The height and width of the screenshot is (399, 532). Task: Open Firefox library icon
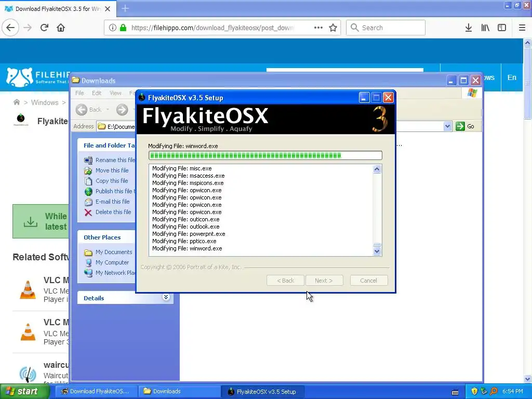pos(485,28)
